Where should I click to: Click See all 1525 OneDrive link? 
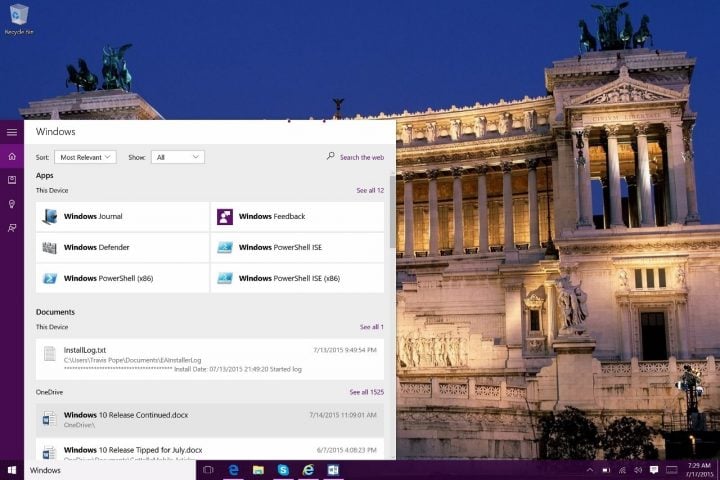[x=366, y=392]
